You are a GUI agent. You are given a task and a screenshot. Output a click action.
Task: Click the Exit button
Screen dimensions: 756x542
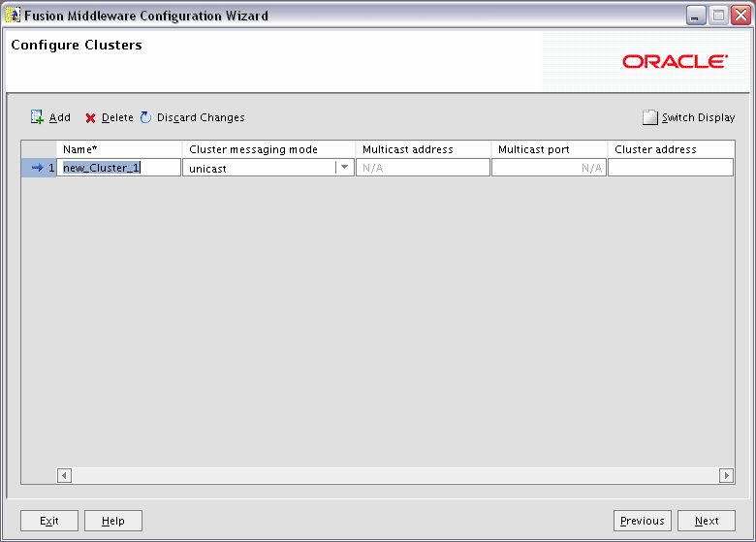coord(49,521)
